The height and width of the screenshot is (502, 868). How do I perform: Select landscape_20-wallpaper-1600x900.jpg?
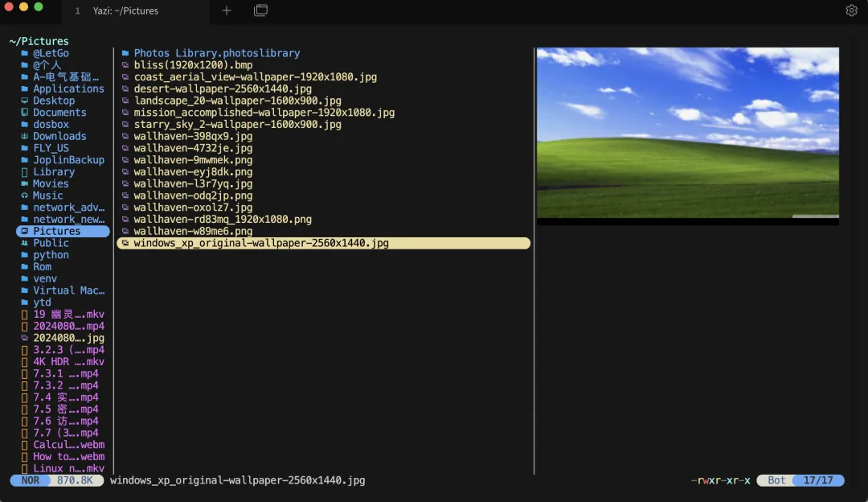pyautogui.click(x=237, y=101)
